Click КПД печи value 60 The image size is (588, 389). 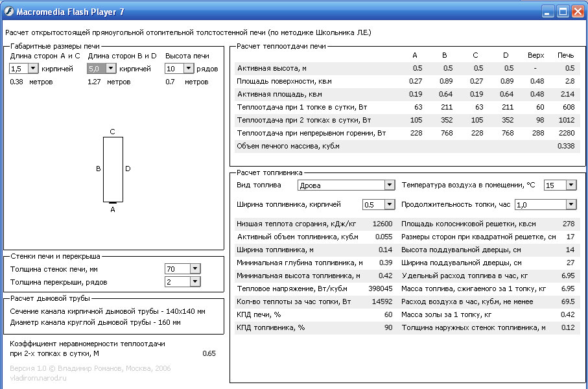[x=388, y=314]
